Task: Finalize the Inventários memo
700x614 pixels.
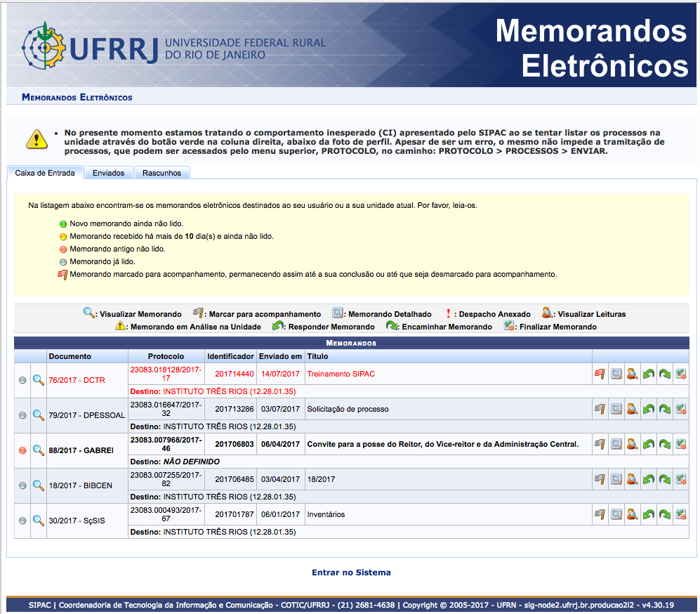Action: 680,514
